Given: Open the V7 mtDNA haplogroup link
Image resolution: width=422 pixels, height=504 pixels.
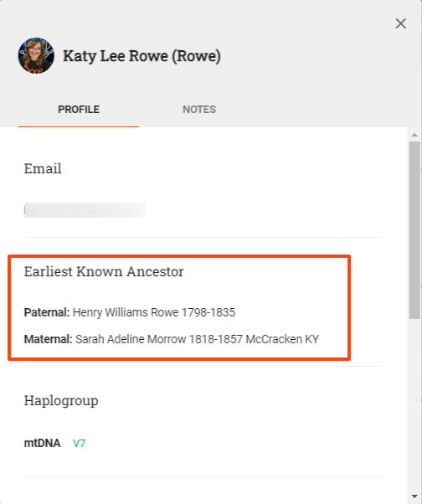Looking at the screenshot, I should coord(79,443).
